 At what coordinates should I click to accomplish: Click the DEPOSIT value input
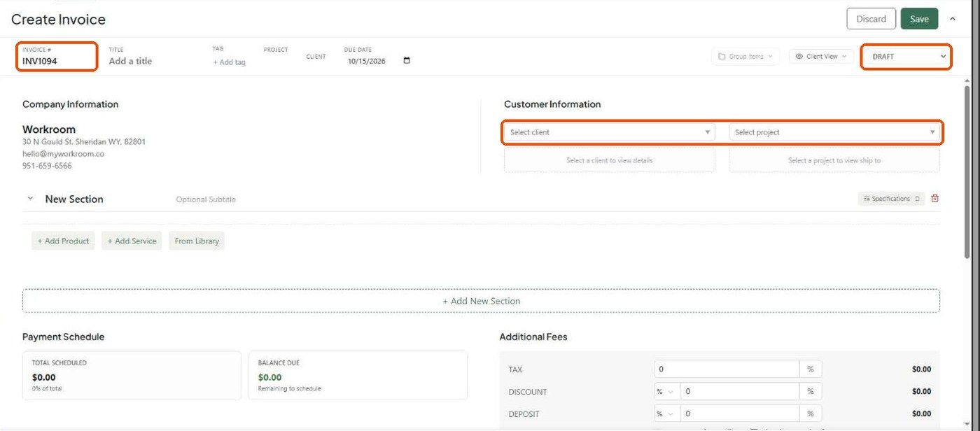[739, 414]
